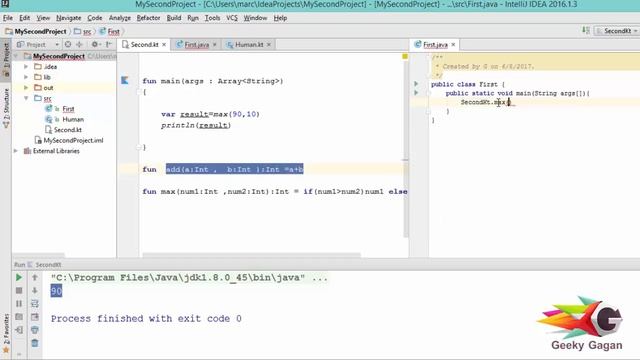The height and width of the screenshot is (360, 640).
Task: Click Kotlin run gutter icon beside fun main
Action: click(x=125, y=80)
